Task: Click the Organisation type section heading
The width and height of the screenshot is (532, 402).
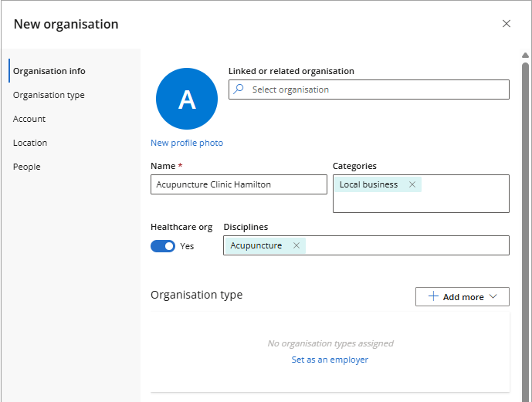Action: [196, 295]
